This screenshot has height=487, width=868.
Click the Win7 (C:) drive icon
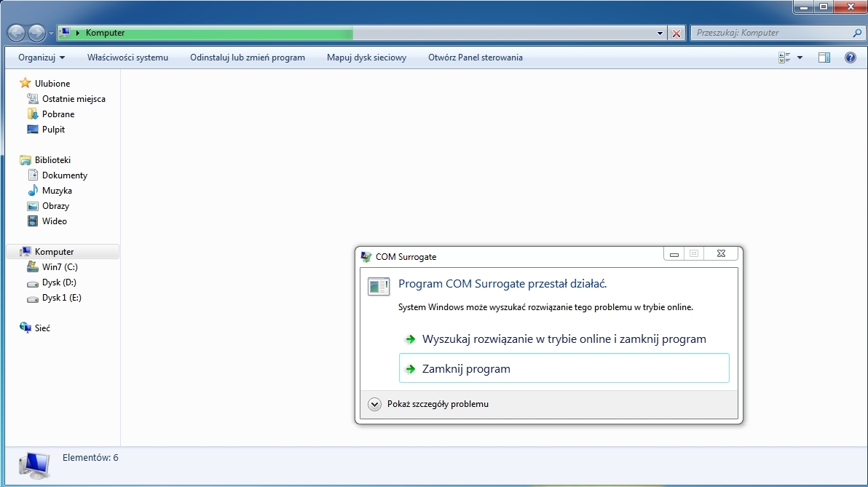tap(33, 266)
